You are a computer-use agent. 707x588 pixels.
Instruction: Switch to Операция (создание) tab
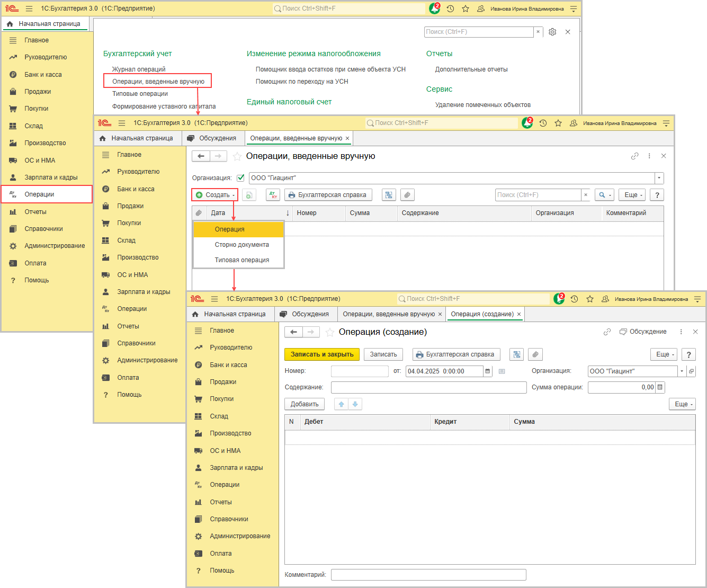coord(482,314)
